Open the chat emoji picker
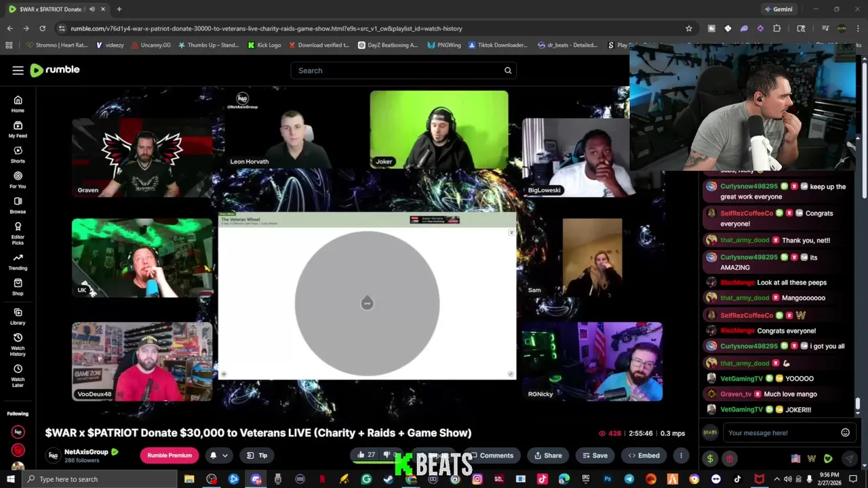Image resolution: width=868 pixels, height=488 pixels. click(846, 432)
